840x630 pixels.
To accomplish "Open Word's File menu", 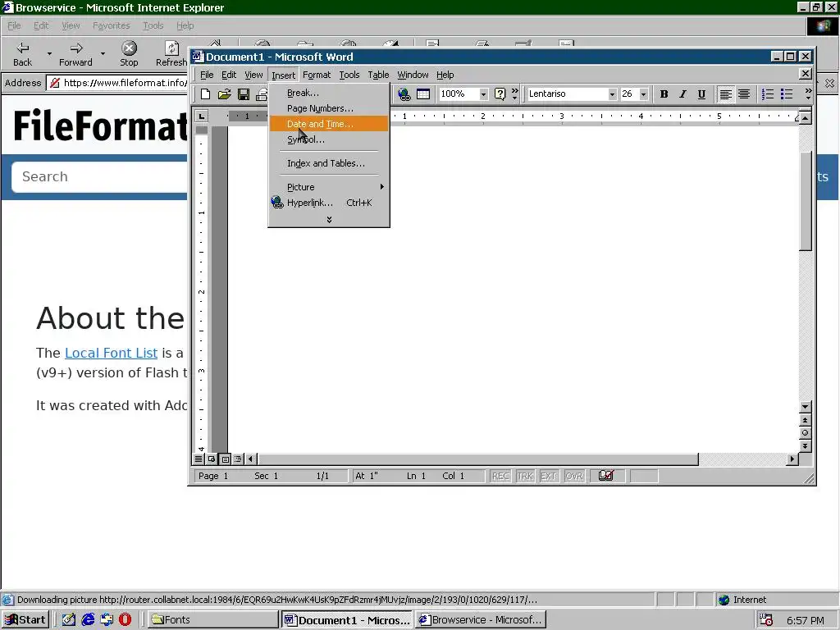I will (x=207, y=75).
